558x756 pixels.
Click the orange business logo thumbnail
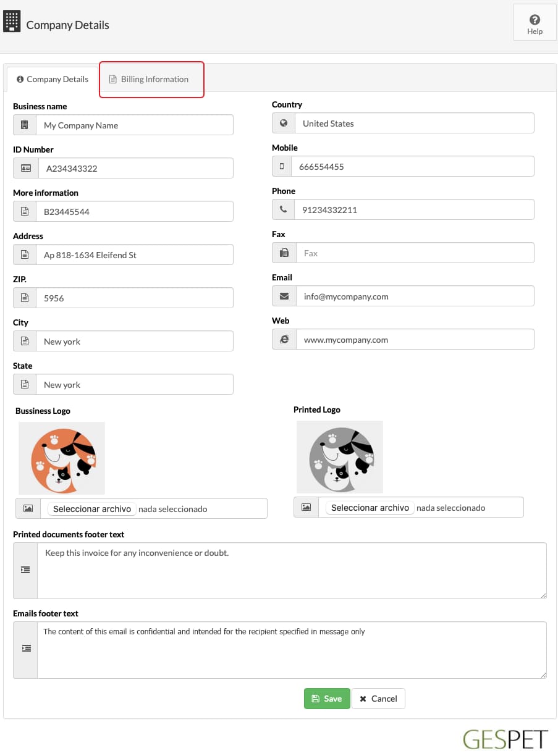[62, 458]
